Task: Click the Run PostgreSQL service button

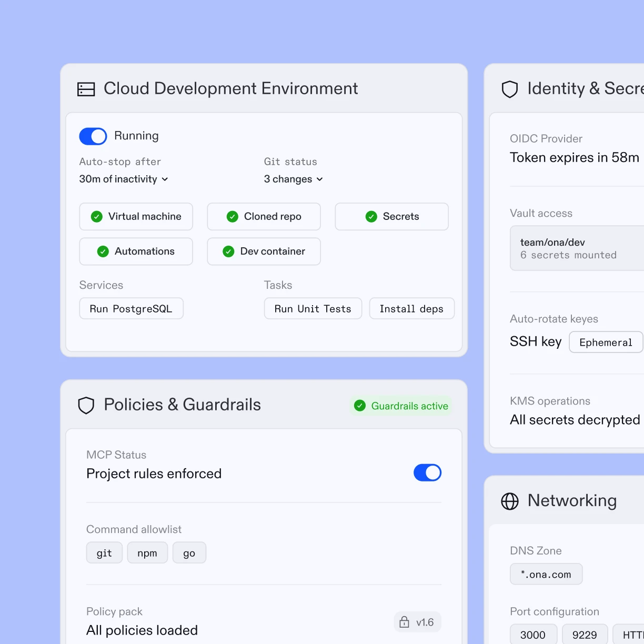Action: 131,308
